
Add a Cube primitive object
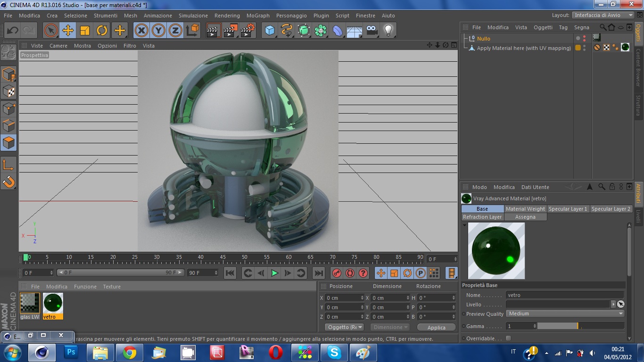click(270, 31)
